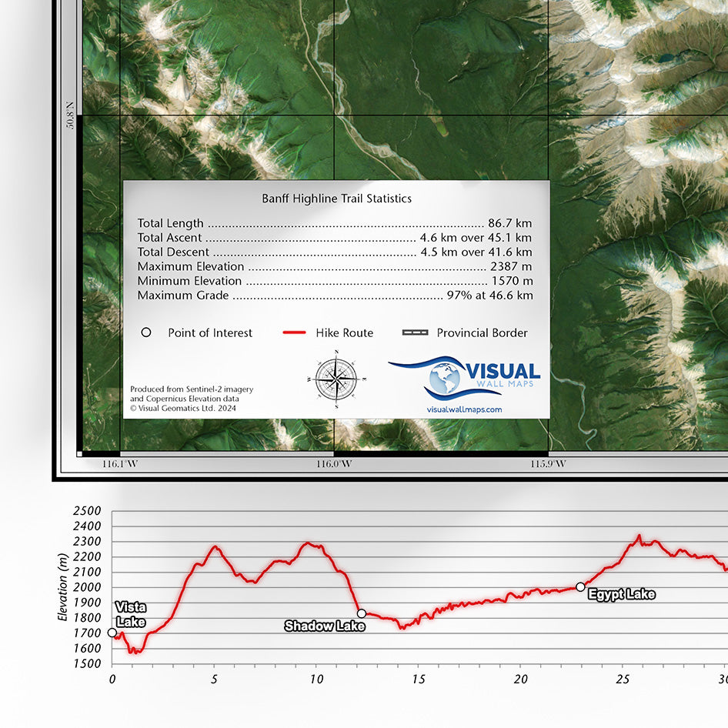Expand the Banff Highline Trail Statistics panel
The width and height of the screenshot is (728, 728).
click(x=339, y=198)
